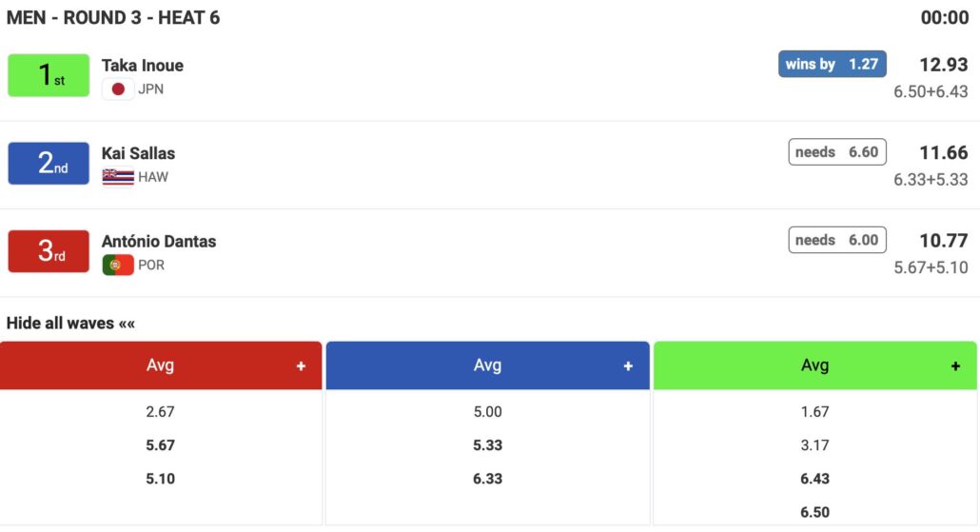Click the Portugal flag icon
The image size is (980, 532).
(x=118, y=265)
